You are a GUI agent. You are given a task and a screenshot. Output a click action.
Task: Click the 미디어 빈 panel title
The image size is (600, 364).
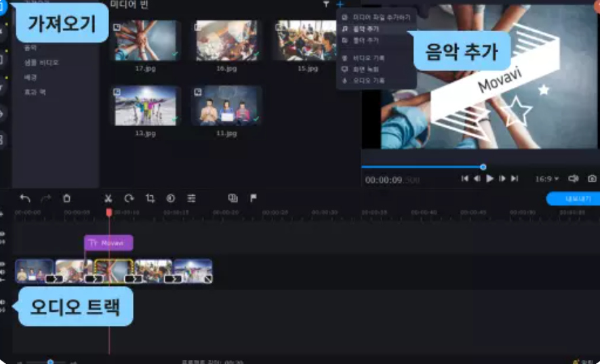[129, 5]
